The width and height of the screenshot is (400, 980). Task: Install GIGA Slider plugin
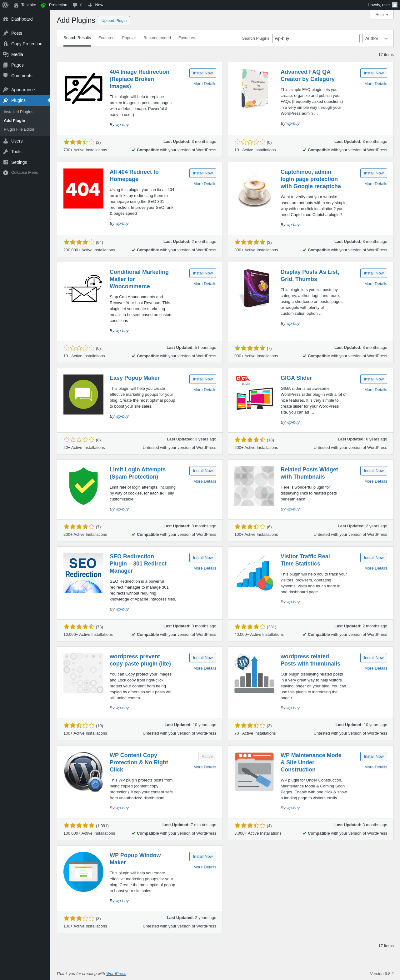pyautogui.click(x=374, y=379)
